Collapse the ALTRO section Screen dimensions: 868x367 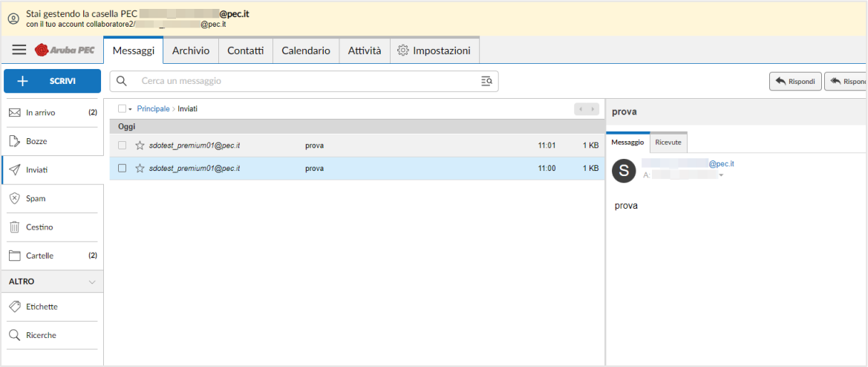coord(92,282)
